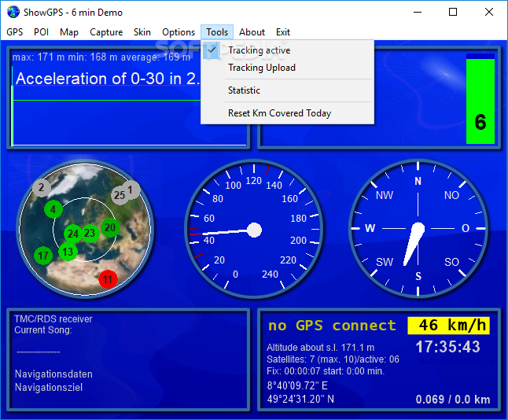Open the Map menu
508x420 pixels.
[x=69, y=32]
